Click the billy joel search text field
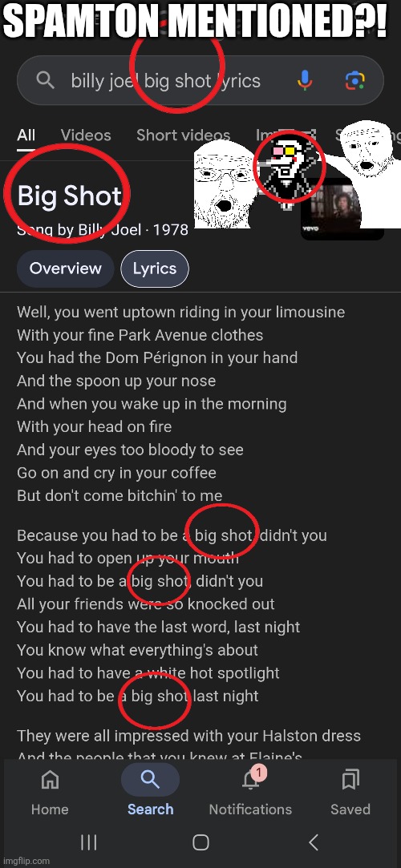 [165, 81]
